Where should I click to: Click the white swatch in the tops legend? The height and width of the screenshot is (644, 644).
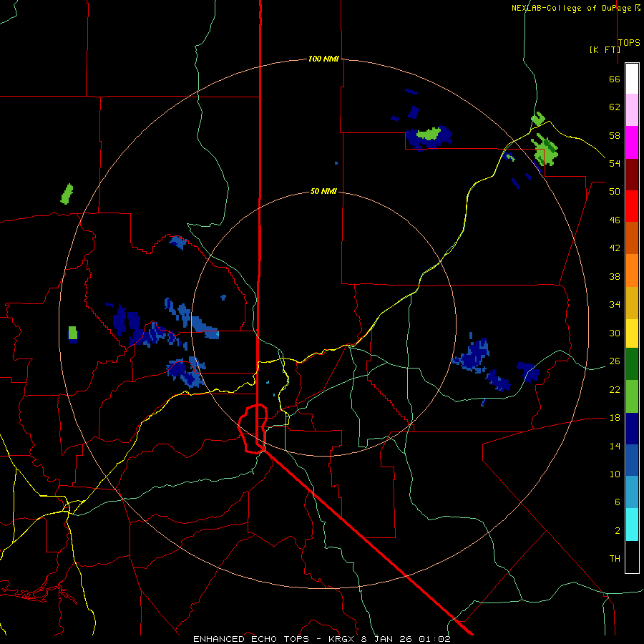click(x=632, y=79)
